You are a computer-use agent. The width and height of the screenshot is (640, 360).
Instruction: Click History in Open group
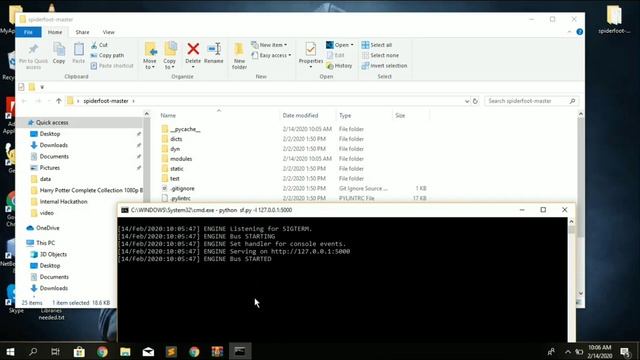[x=339, y=66]
